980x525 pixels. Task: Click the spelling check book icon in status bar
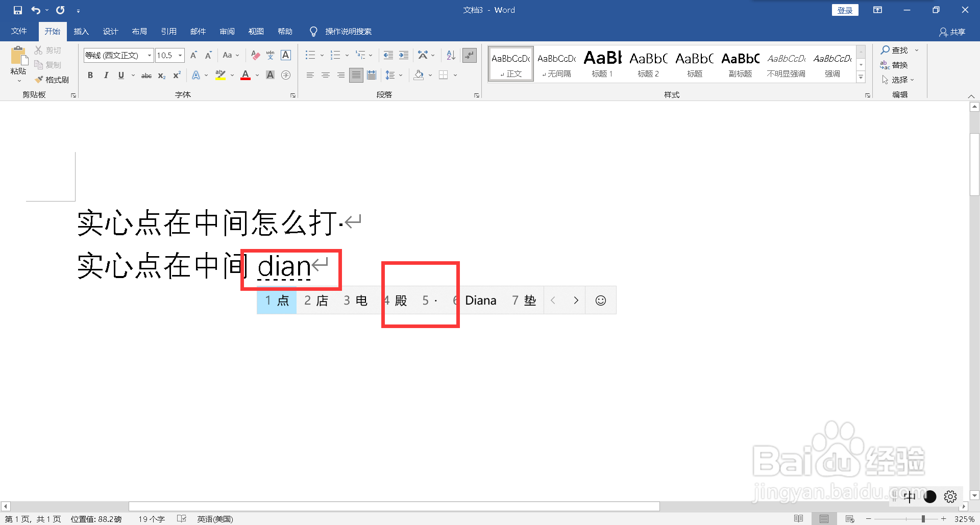pyautogui.click(x=182, y=519)
